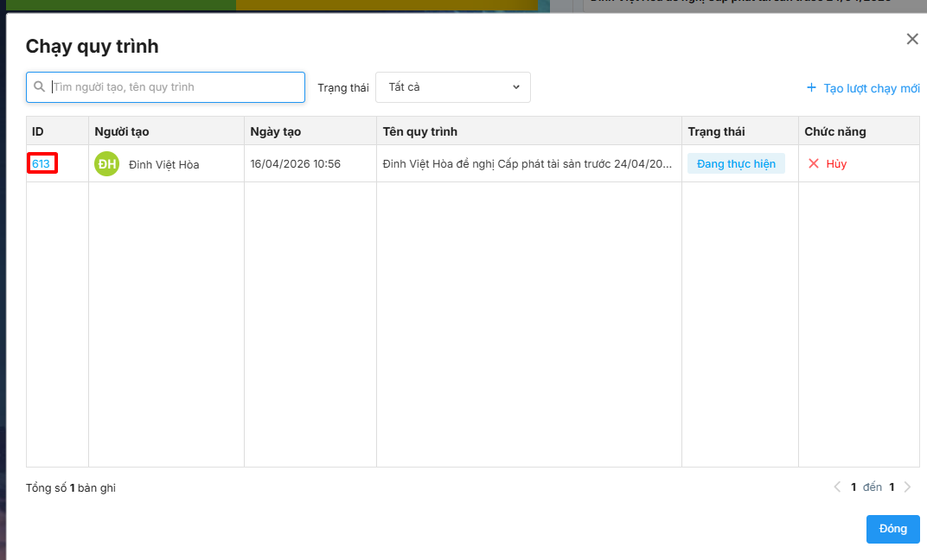Click the red X cancel icon
Image resolution: width=927 pixels, height=560 pixels.
point(813,163)
